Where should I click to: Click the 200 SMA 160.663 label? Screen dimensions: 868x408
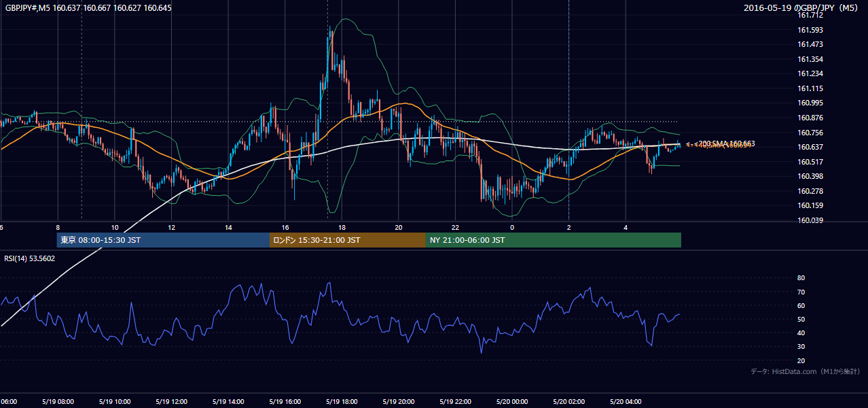726,143
